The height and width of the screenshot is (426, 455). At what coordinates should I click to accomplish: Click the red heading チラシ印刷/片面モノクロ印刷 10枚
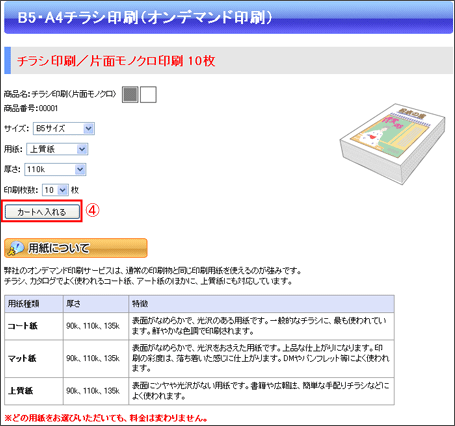116,61
